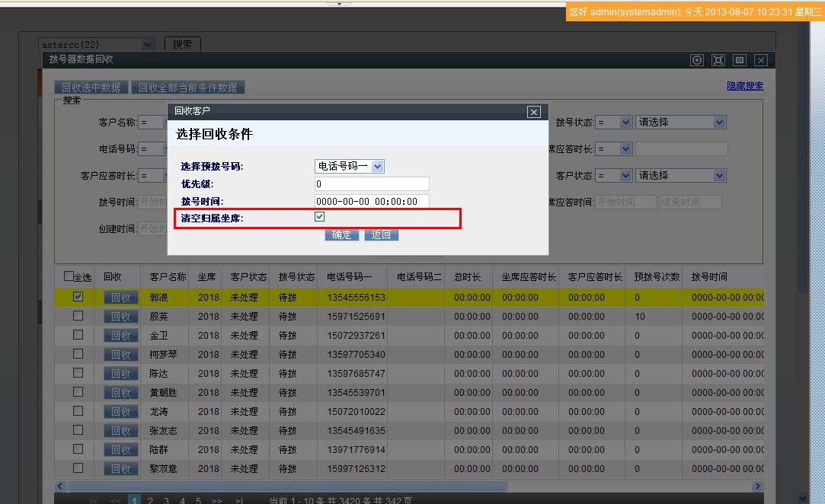The width and height of the screenshot is (825, 504).
Task: Open the astercc(22) dropdown
Action: [x=97, y=45]
